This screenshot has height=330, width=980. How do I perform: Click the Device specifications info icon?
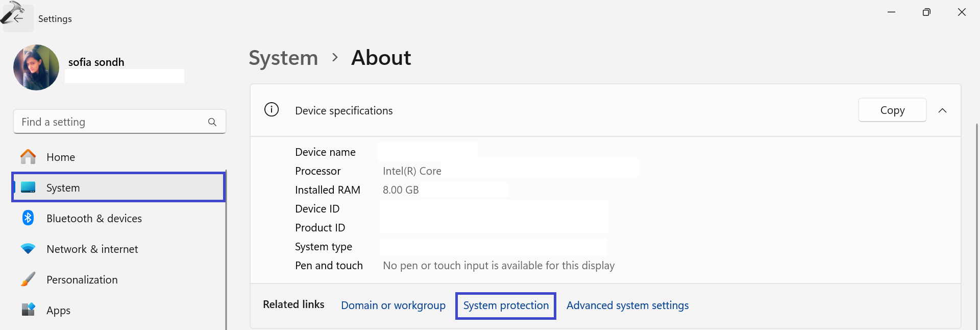pyautogui.click(x=272, y=110)
